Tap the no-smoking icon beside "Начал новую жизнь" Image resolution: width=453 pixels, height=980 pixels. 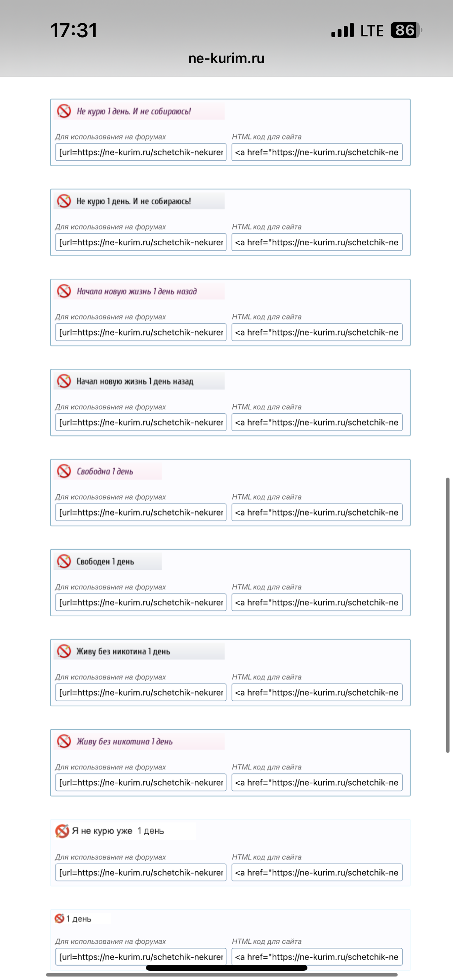64,381
